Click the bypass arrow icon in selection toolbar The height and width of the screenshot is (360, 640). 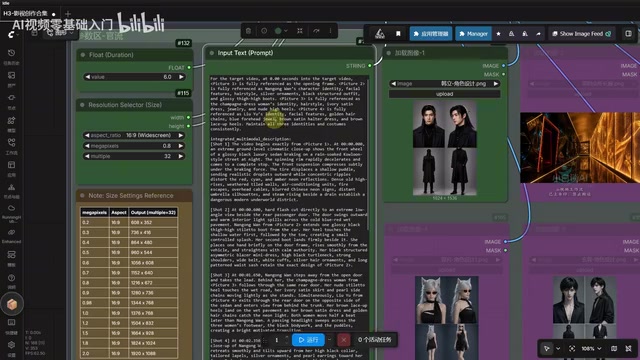(x=316, y=31)
